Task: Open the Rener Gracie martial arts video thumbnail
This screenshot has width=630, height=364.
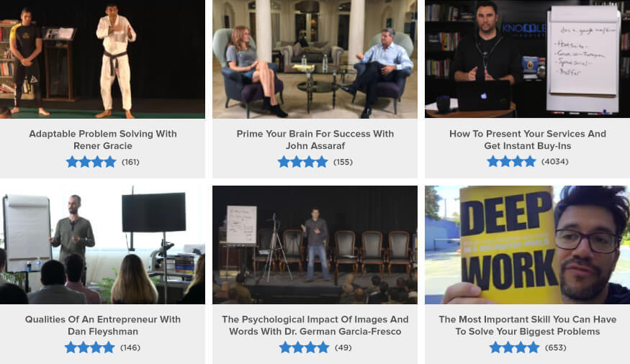Action: pyautogui.click(x=102, y=59)
